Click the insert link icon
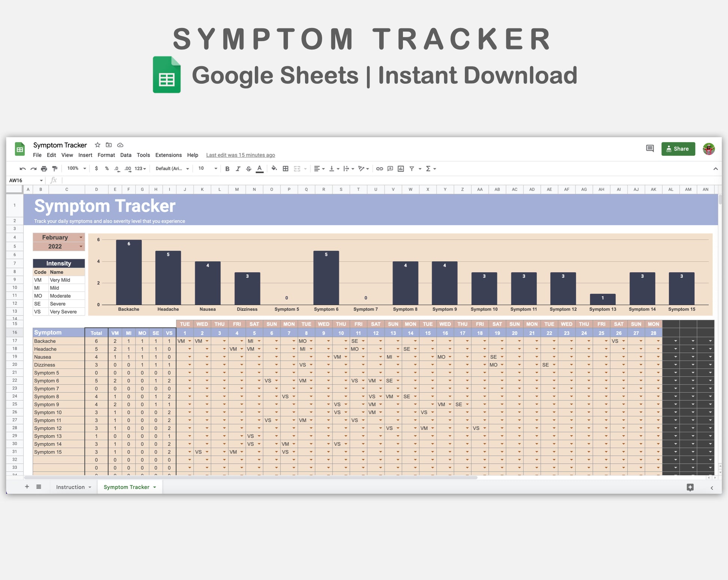Viewport: 728px width, 580px height. pos(379,169)
